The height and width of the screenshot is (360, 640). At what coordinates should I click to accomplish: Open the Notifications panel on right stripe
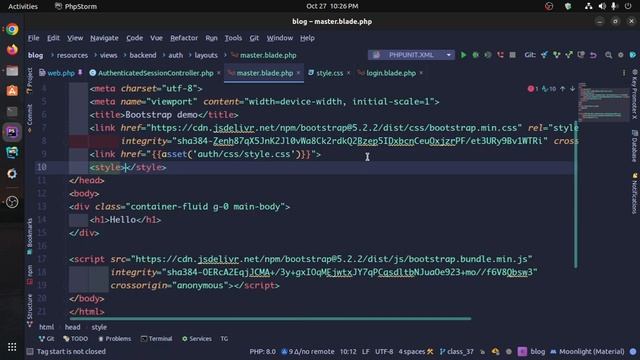click(x=635, y=193)
